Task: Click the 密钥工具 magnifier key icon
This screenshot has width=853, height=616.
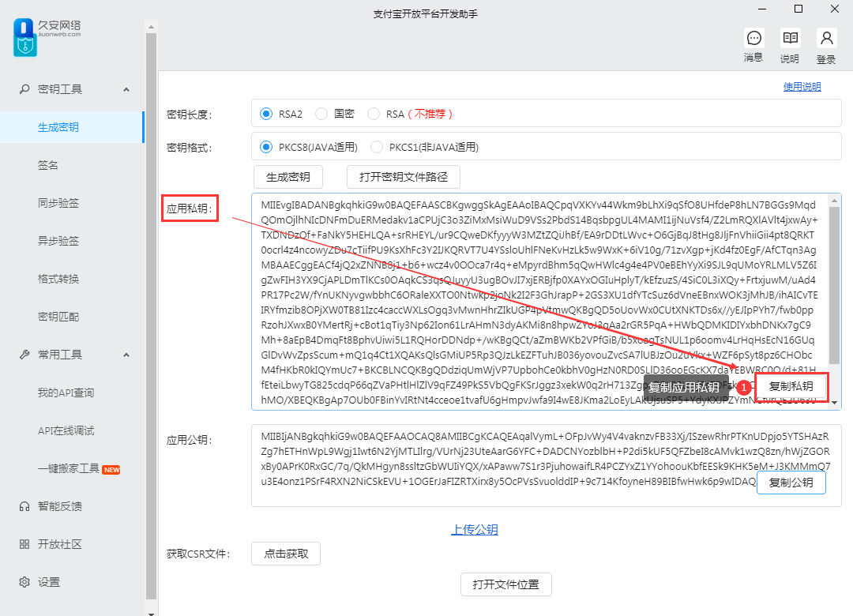Action: point(24,89)
